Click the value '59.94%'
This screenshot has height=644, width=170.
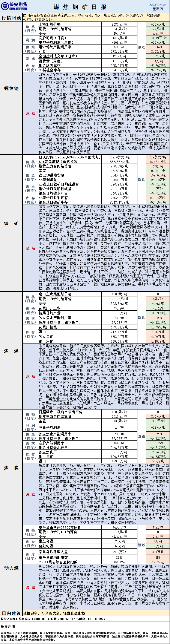[x=119, y=47]
